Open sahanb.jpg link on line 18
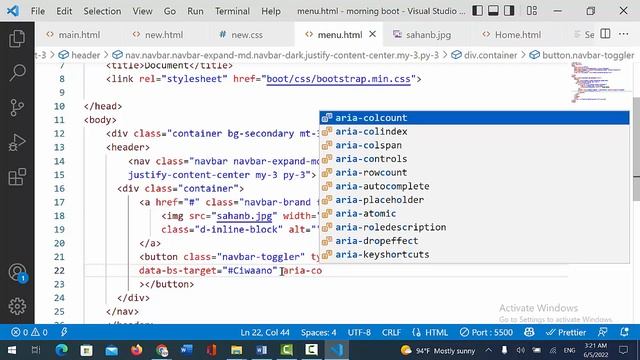Viewport: 640px width, 360px height. (244, 216)
